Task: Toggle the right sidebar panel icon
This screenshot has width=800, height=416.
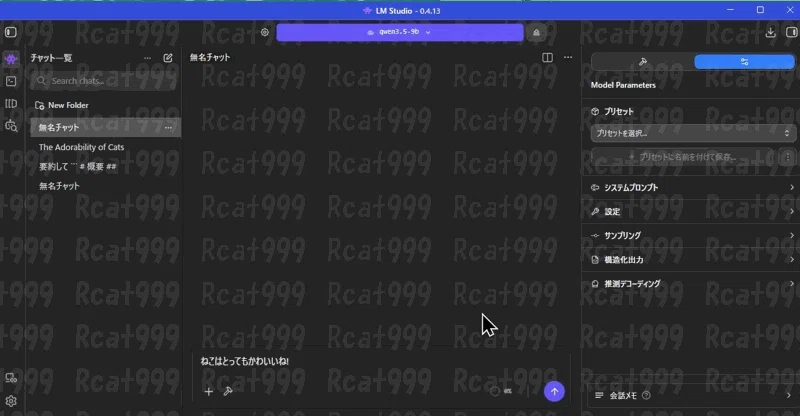Action: (791, 32)
